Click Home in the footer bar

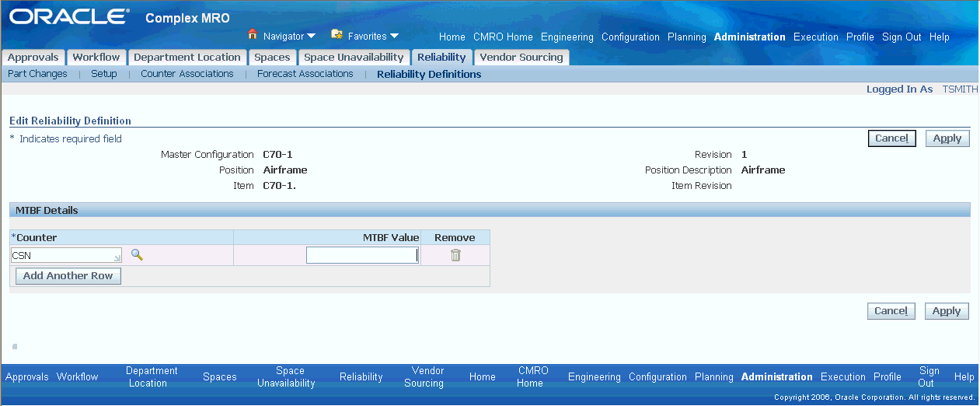483,376
